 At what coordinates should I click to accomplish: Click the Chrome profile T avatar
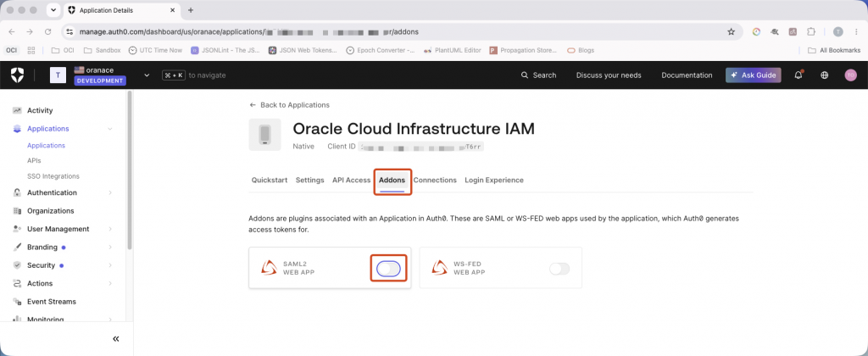pos(838,31)
